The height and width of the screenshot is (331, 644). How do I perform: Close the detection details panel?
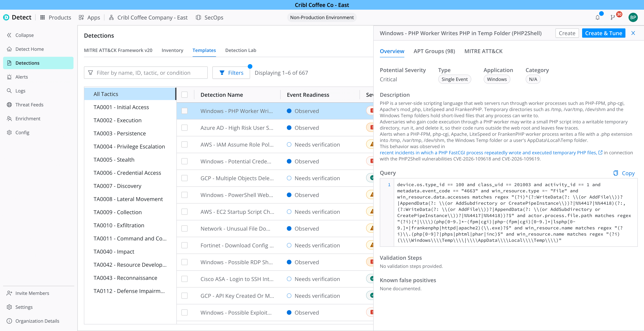[x=633, y=33]
